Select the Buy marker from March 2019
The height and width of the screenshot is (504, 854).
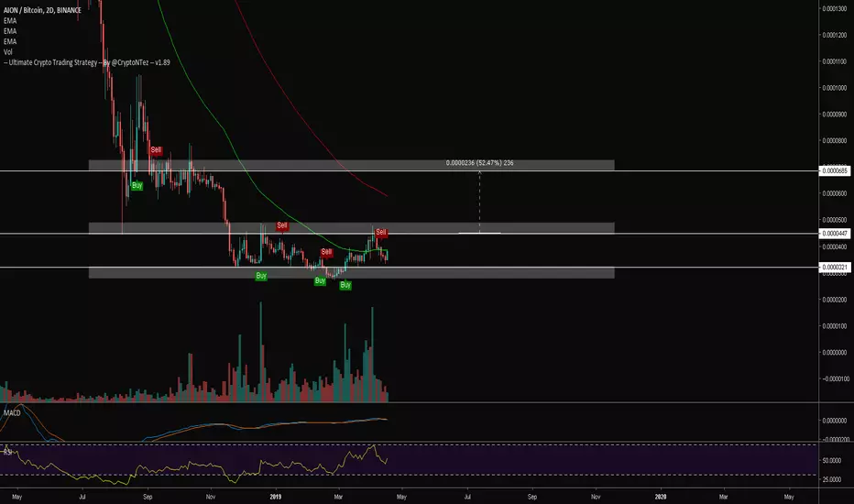coord(345,285)
